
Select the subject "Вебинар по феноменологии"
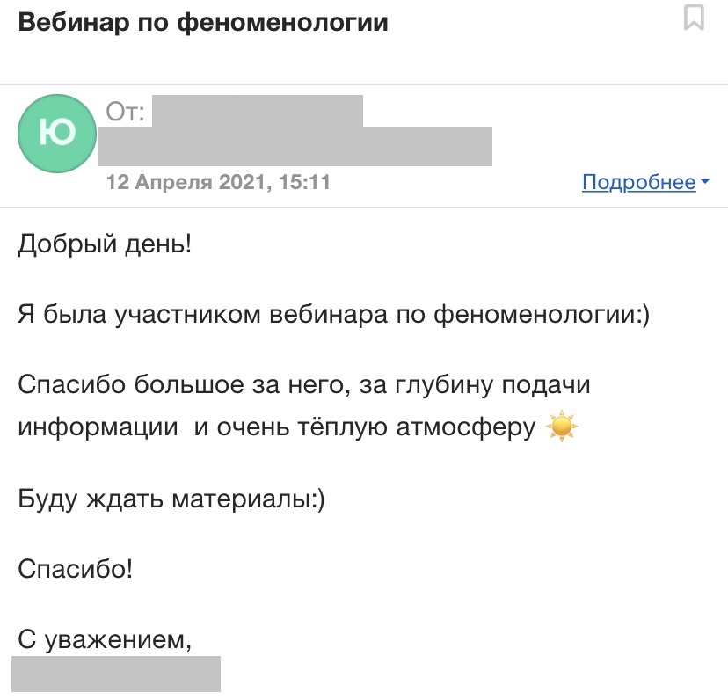point(203,22)
